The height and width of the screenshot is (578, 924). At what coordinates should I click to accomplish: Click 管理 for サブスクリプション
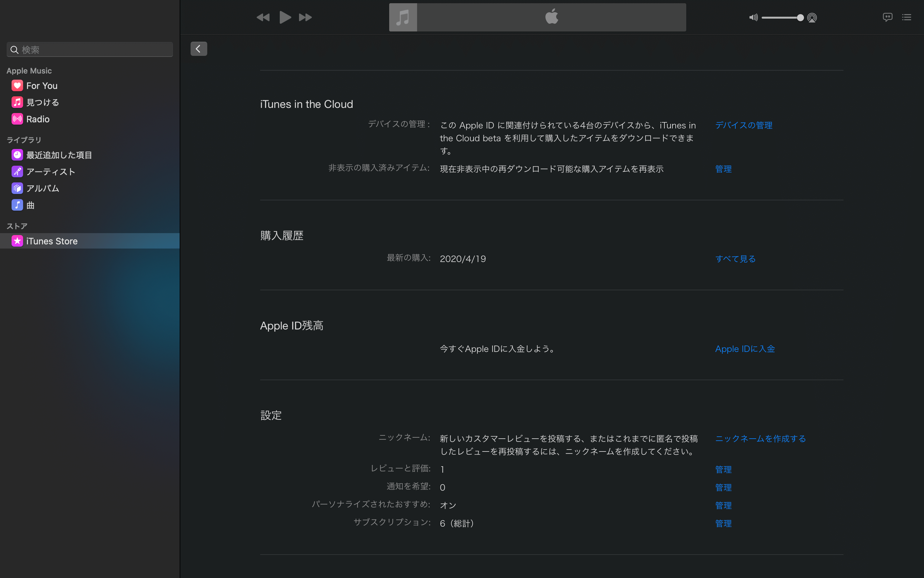[x=723, y=523]
